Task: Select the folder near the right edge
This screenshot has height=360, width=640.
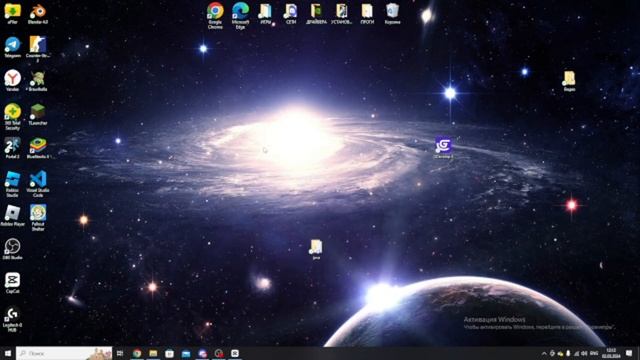Action: [569, 81]
